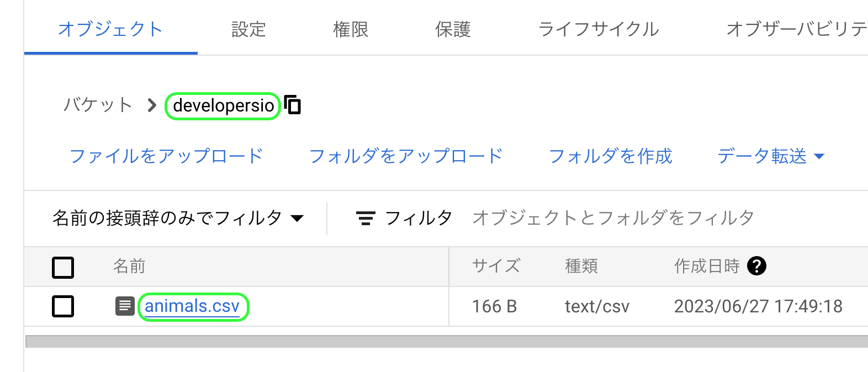Copy bucket name developersio to clipboard
This screenshot has width=868, height=372.
pos(293,104)
